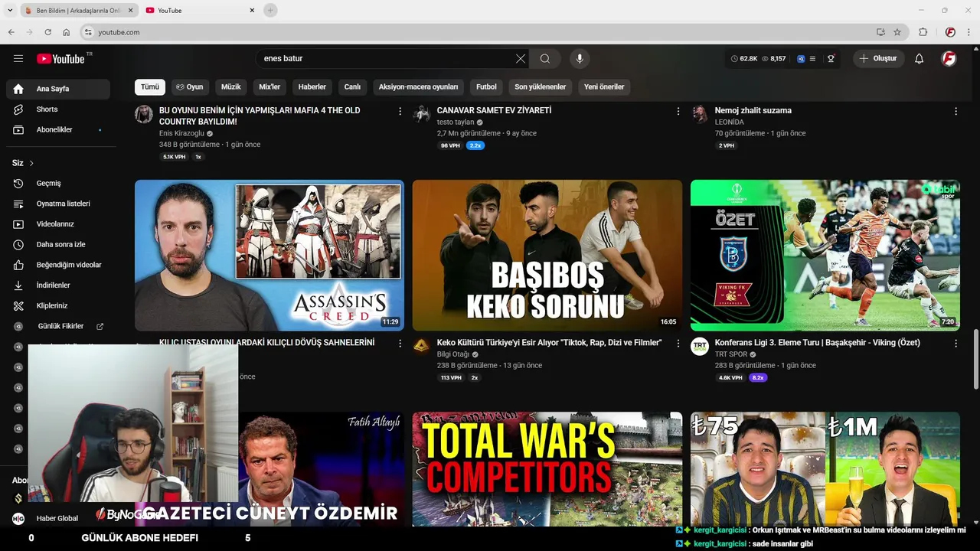Open the account avatar menu
The width and height of the screenshot is (980, 551).
click(x=949, y=59)
